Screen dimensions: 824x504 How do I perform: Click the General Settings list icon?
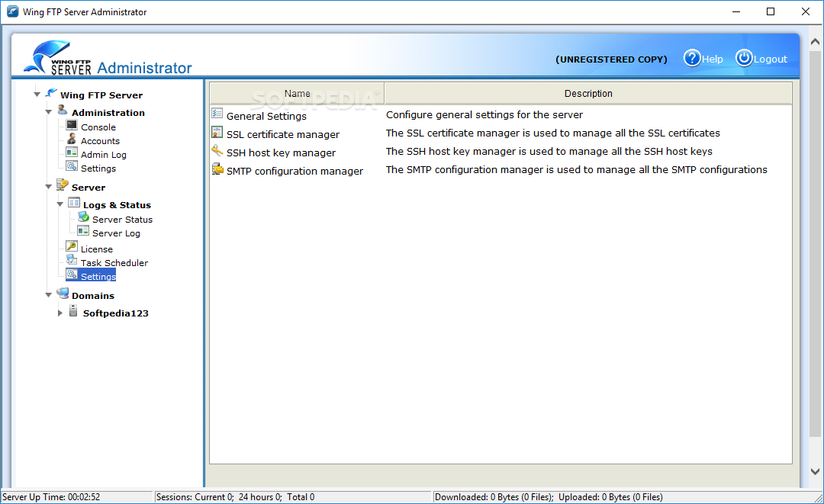pyautogui.click(x=217, y=114)
